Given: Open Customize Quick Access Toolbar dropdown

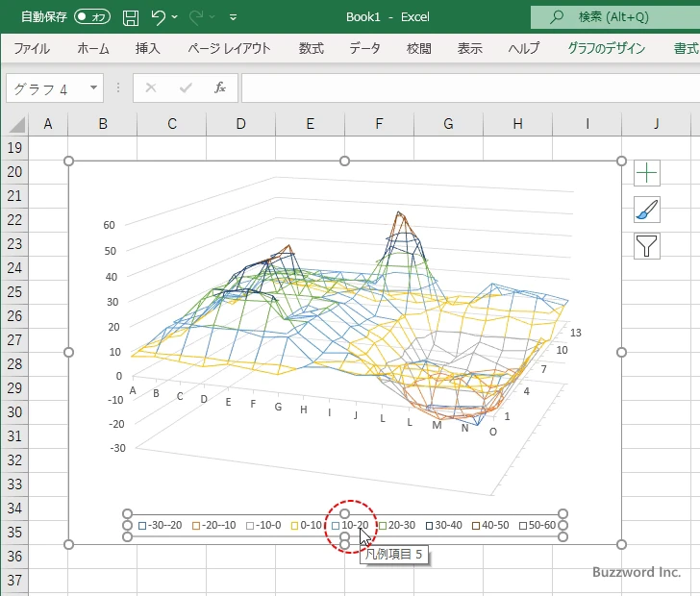Looking at the screenshot, I should tap(233, 17).
